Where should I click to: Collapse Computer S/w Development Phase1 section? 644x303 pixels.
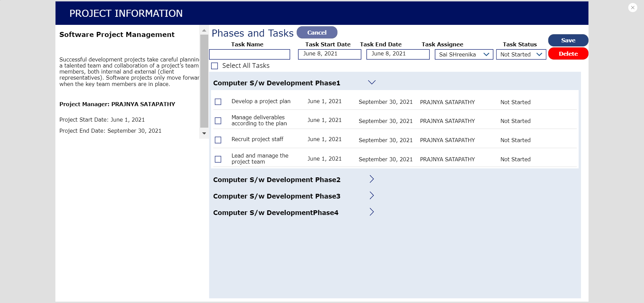coord(372,82)
